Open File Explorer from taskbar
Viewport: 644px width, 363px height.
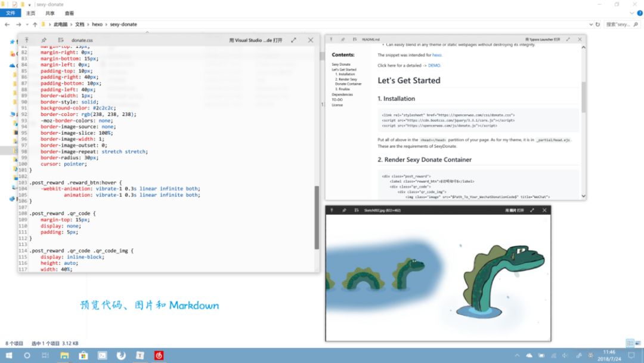pyautogui.click(x=64, y=356)
